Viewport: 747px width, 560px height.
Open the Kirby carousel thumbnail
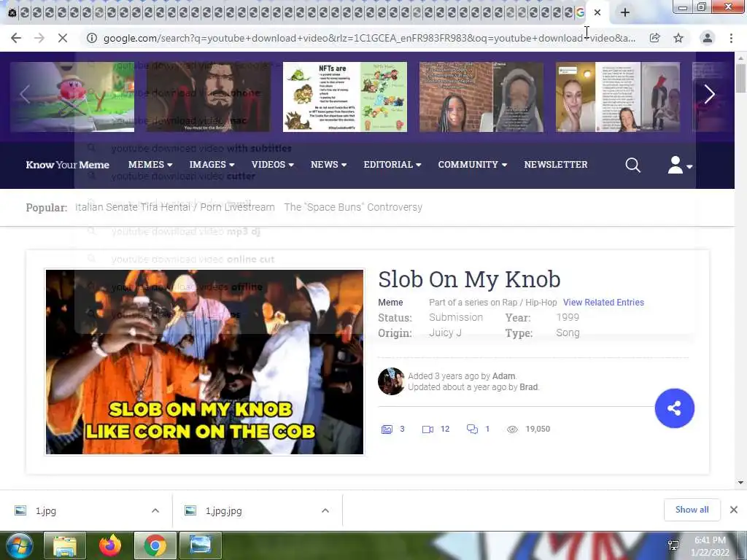click(x=72, y=97)
